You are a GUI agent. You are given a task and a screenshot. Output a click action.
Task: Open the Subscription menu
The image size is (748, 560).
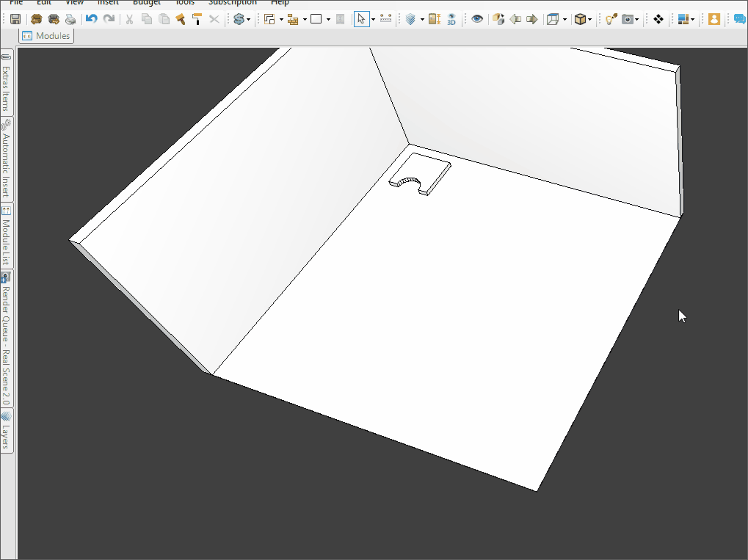coord(233,2)
